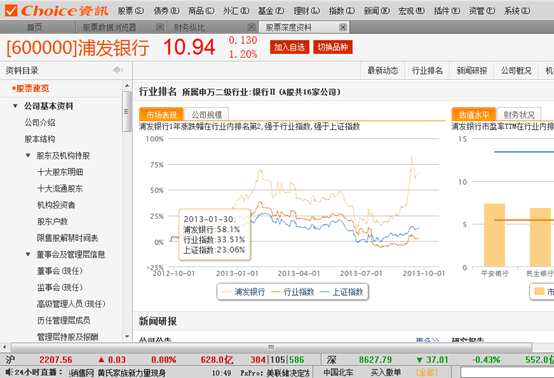Close the 财务纵比 tab
Image resolution: width=554 pixels, height=378 pixels.
click(x=251, y=27)
